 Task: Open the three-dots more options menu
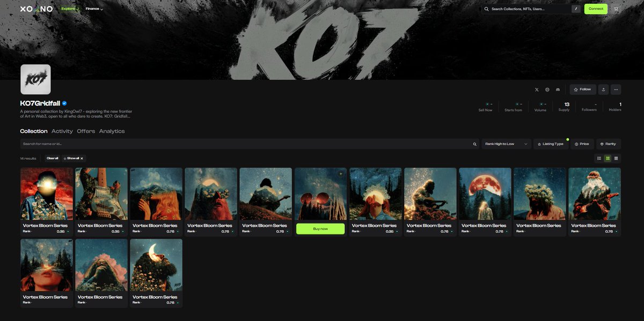click(x=616, y=89)
